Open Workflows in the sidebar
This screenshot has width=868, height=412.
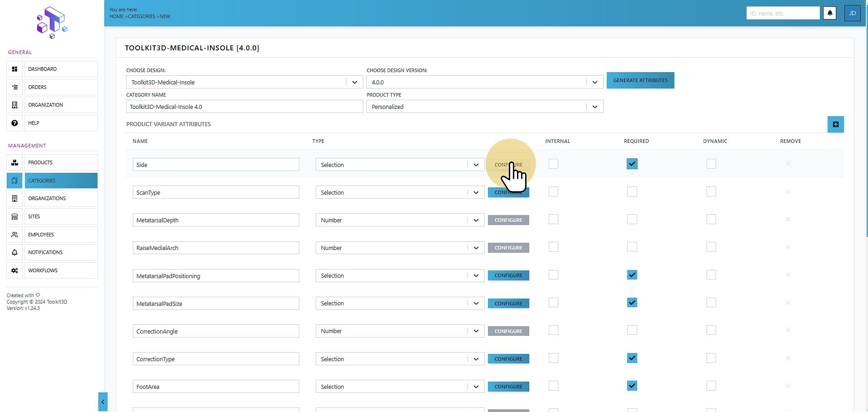61,270
